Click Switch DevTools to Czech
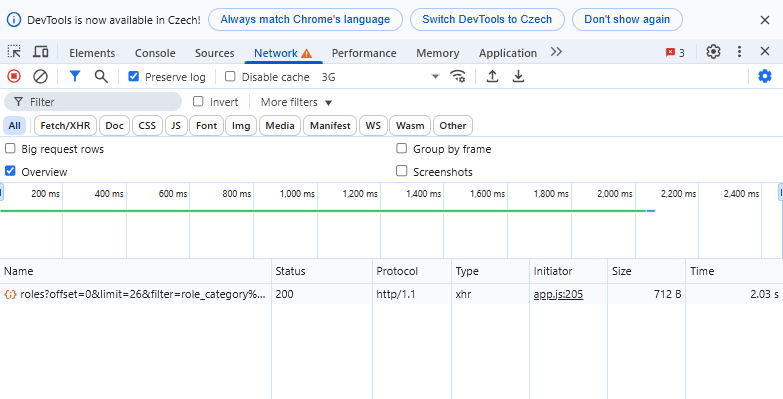 [x=487, y=19]
